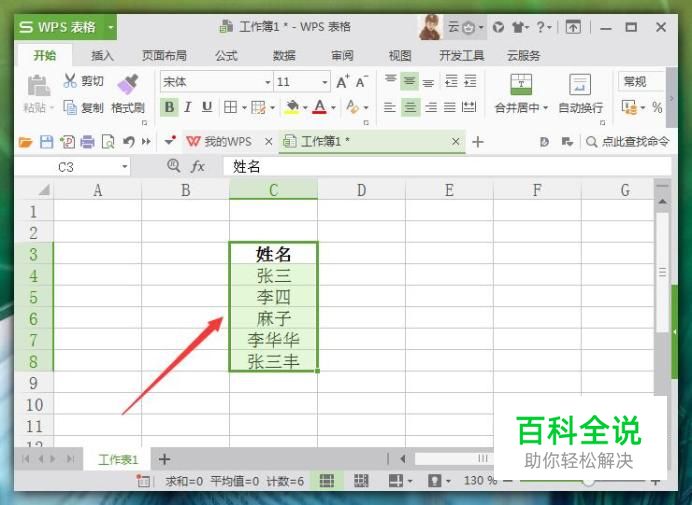This screenshot has height=505, width=692.
Task: Open the font size 11 dropdown
Action: tap(325, 82)
